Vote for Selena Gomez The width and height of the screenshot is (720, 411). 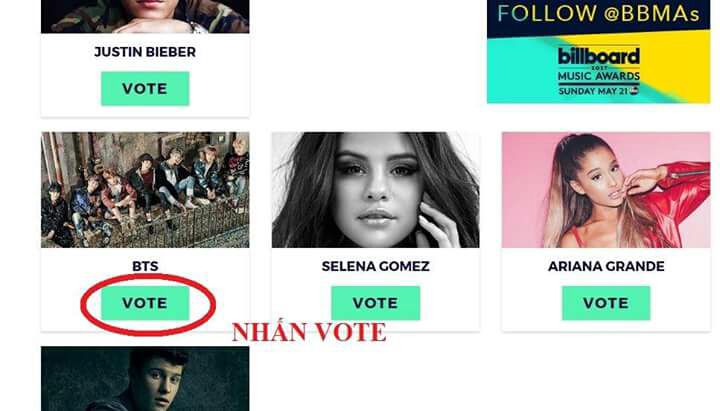coord(375,303)
